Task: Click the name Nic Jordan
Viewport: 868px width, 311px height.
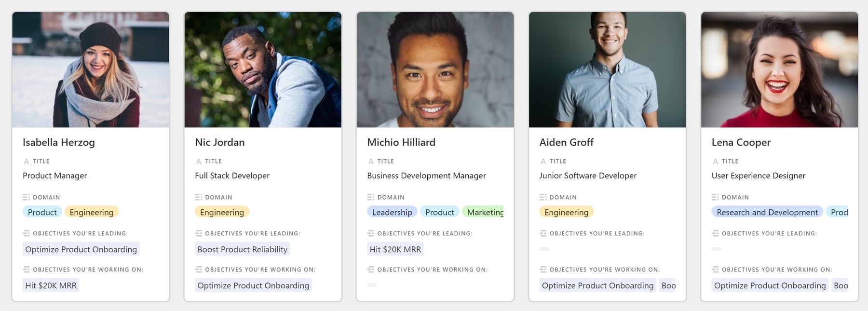Action: (219, 142)
